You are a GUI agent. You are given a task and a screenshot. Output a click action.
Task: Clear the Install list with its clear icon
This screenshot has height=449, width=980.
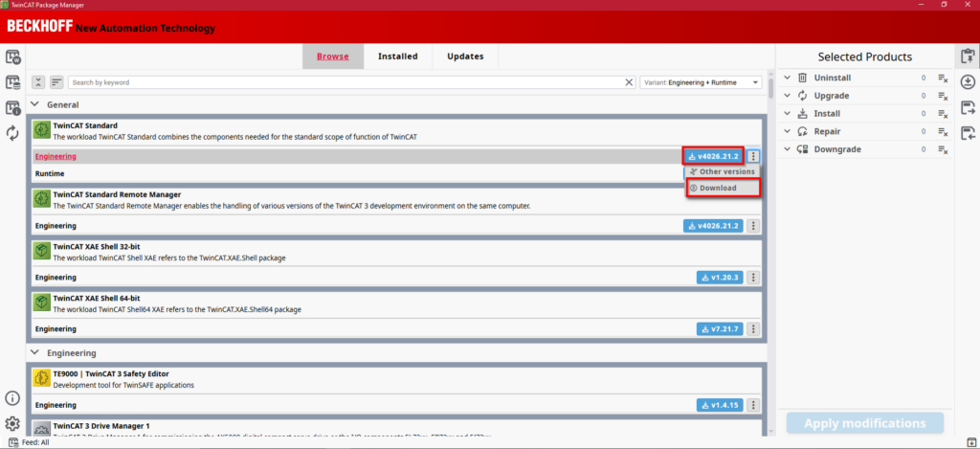[x=943, y=114]
